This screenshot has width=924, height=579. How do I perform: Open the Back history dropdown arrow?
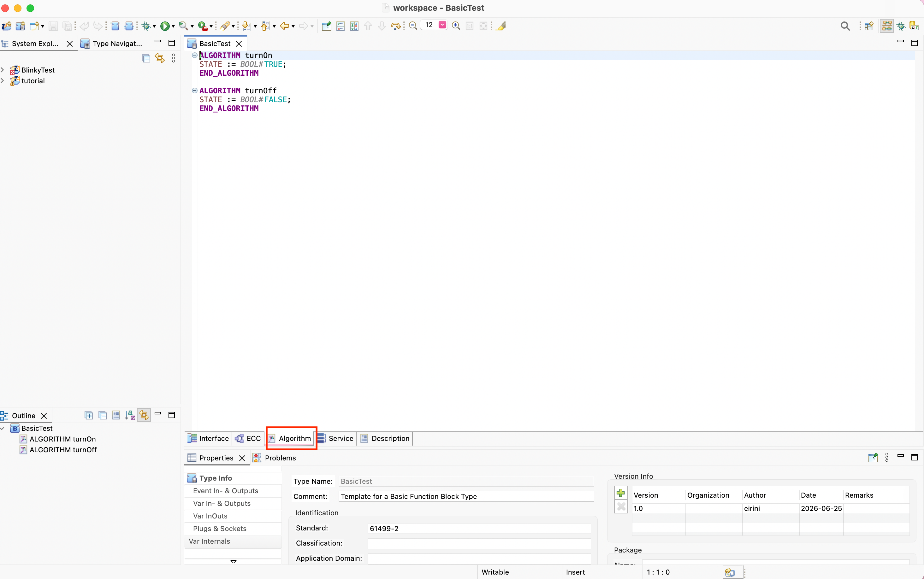(x=293, y=26)
